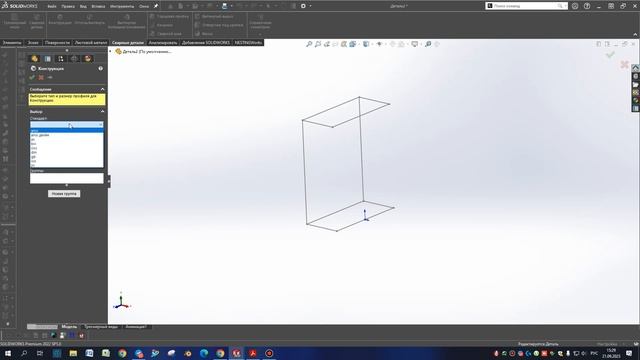This screenshot has height=360, width=640.
Task: Open the Design Library folder task pane tab
Action: (636, 85)
